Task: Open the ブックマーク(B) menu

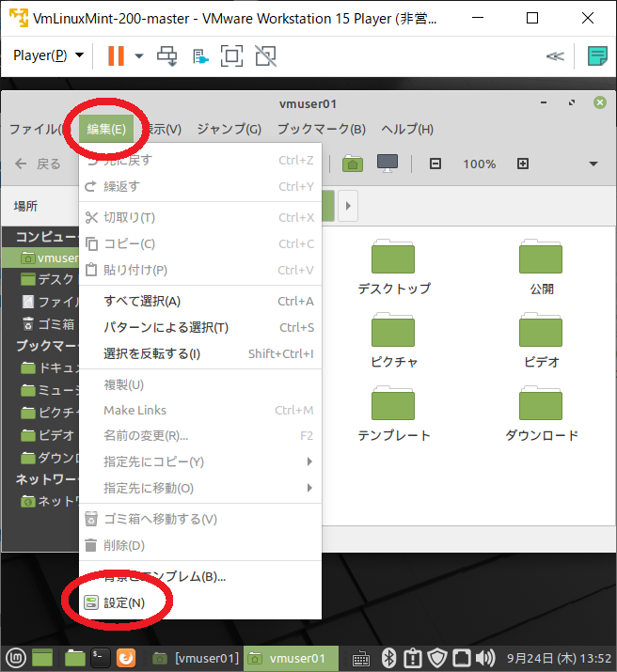Action: click(x=322, y=129)
